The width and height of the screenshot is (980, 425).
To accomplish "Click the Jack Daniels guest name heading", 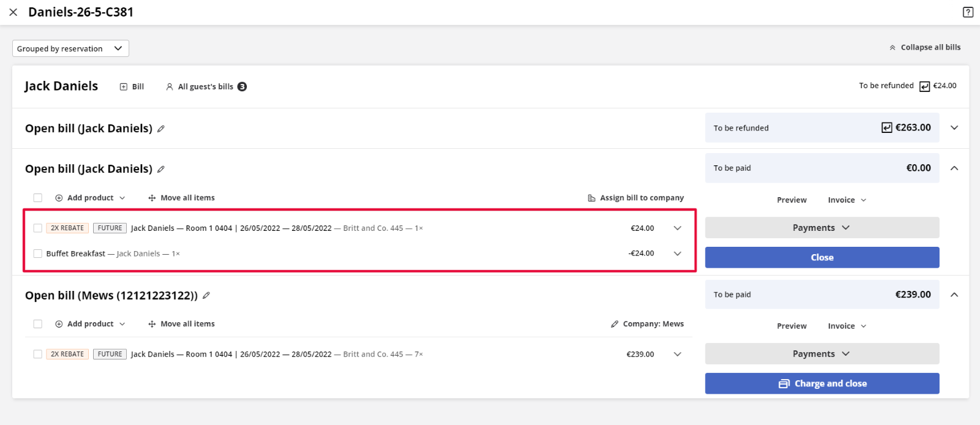I will (61, 86).
